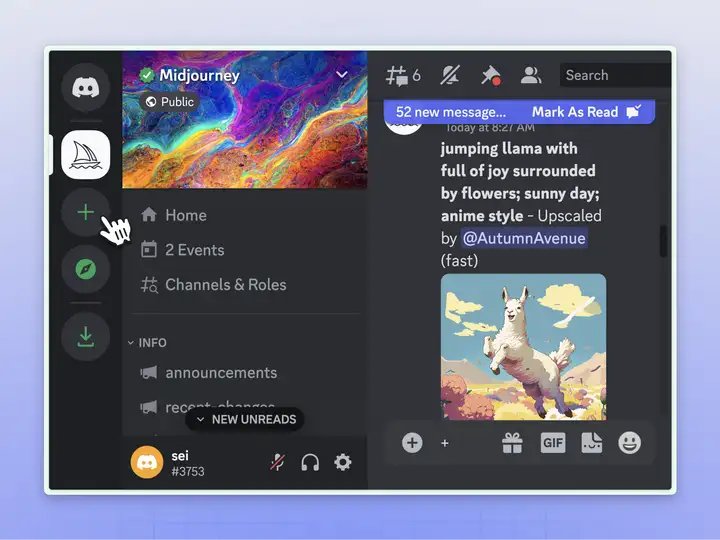Open Channels & Roles
Image resolution: width=720 pixels, height=540 pixels.
coord(213,285)
